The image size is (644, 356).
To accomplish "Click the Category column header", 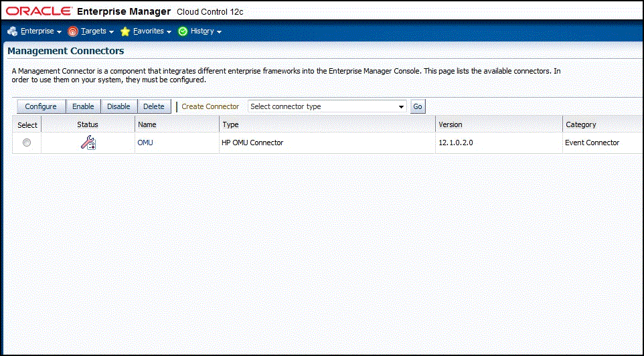I will pos(603,124).
